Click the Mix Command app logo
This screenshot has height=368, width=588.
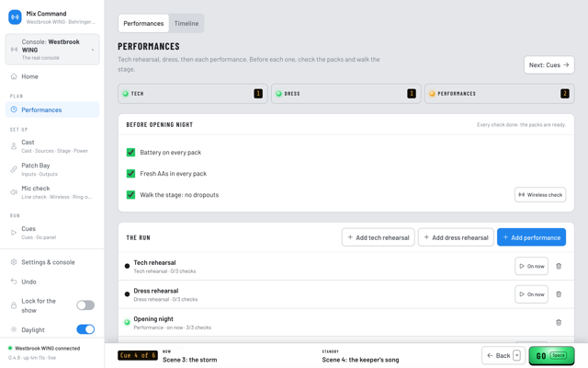15,17
